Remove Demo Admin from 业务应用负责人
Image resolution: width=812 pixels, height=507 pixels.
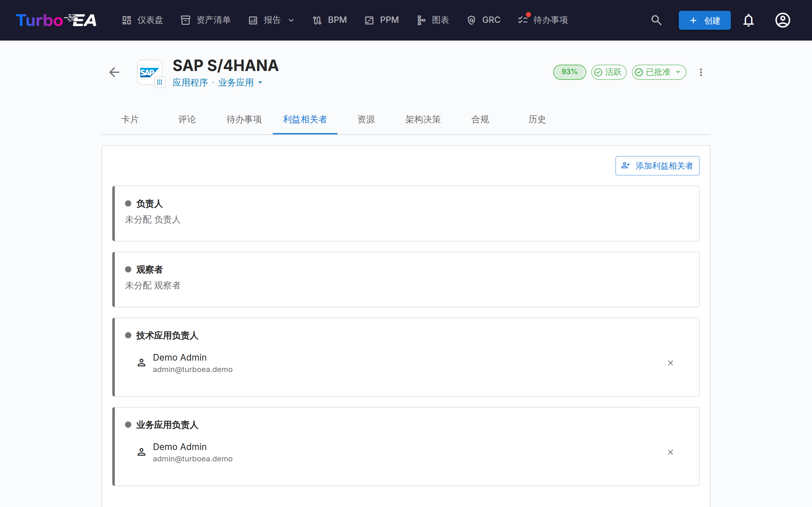[671, 452]
